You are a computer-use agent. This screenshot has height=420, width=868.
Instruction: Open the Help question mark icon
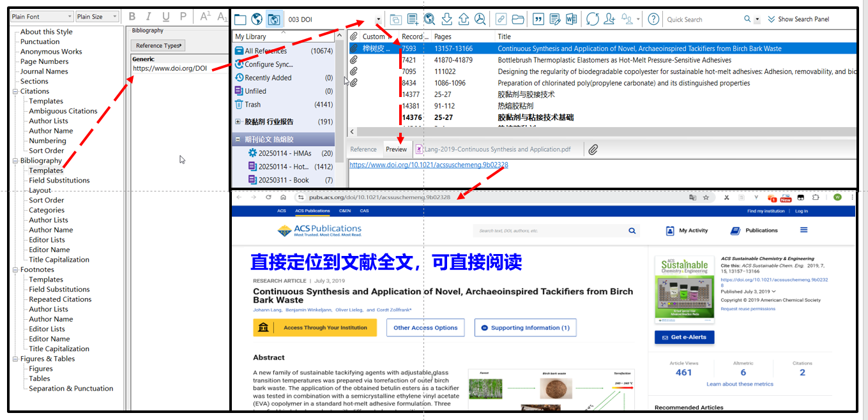pyautogui.click(x=653, y=19)
